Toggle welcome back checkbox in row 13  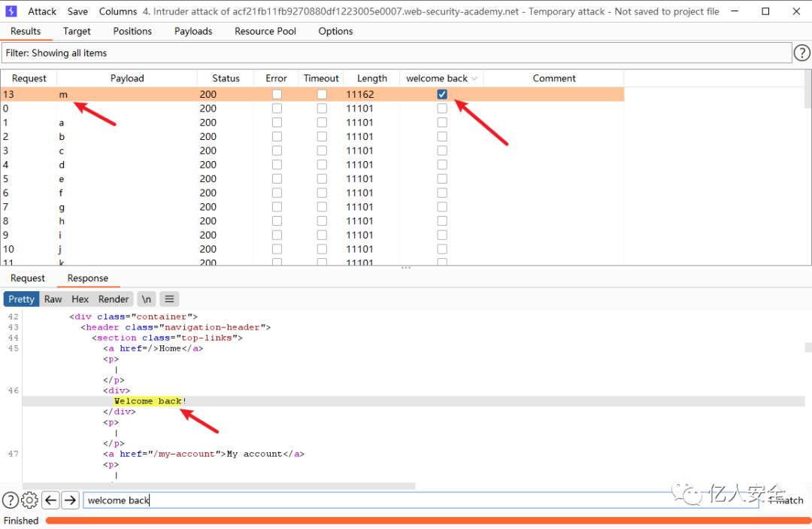tap(442, 94)
